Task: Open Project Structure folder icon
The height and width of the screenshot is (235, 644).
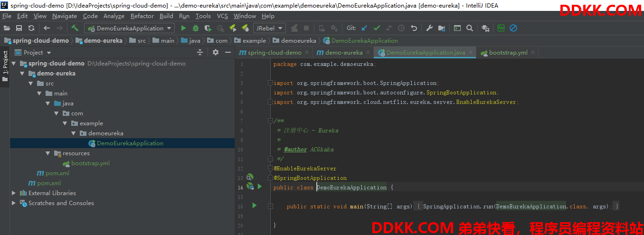Action: click(x=442, y=28)
